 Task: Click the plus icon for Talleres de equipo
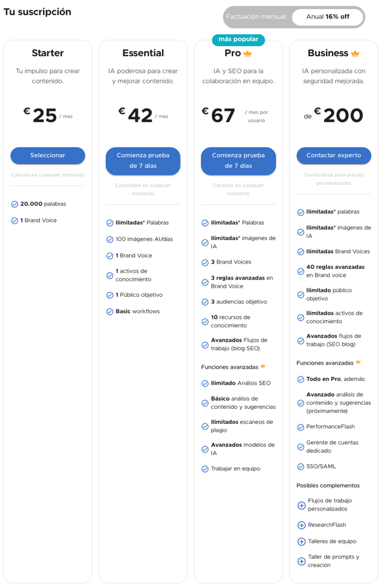pyautogui.click(x=301, y=541)
